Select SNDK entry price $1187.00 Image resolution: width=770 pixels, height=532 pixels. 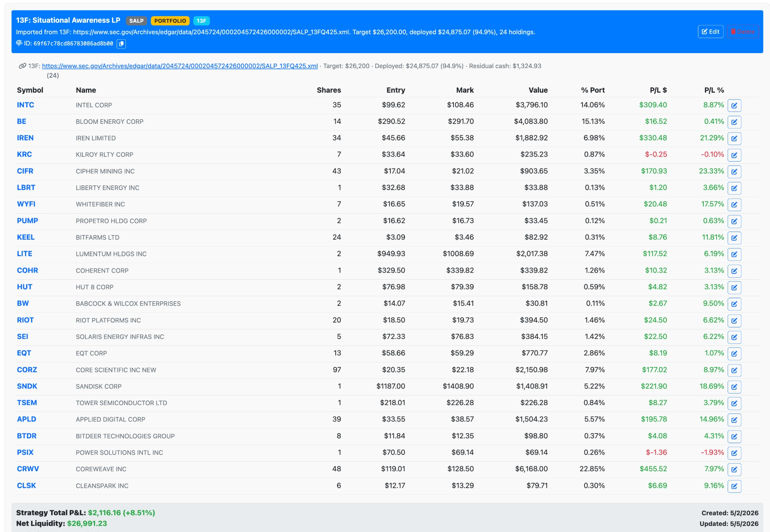point(391,386)
